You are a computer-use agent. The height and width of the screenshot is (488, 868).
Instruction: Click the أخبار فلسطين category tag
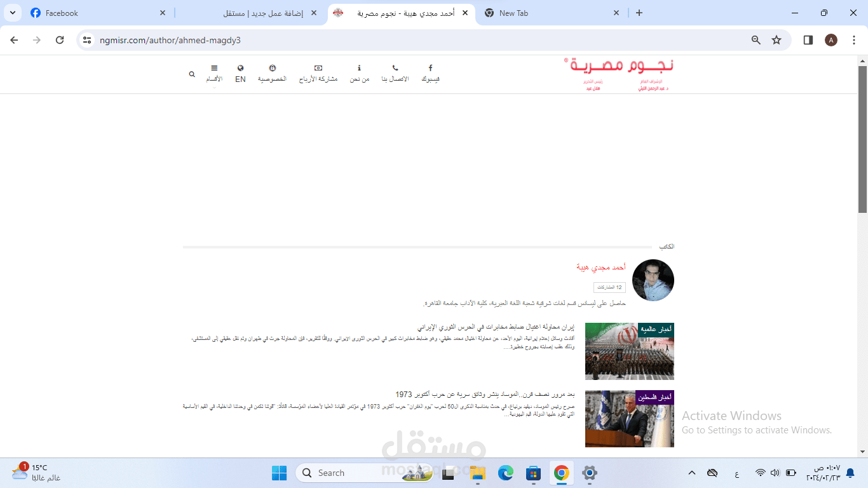pos(655,397)
